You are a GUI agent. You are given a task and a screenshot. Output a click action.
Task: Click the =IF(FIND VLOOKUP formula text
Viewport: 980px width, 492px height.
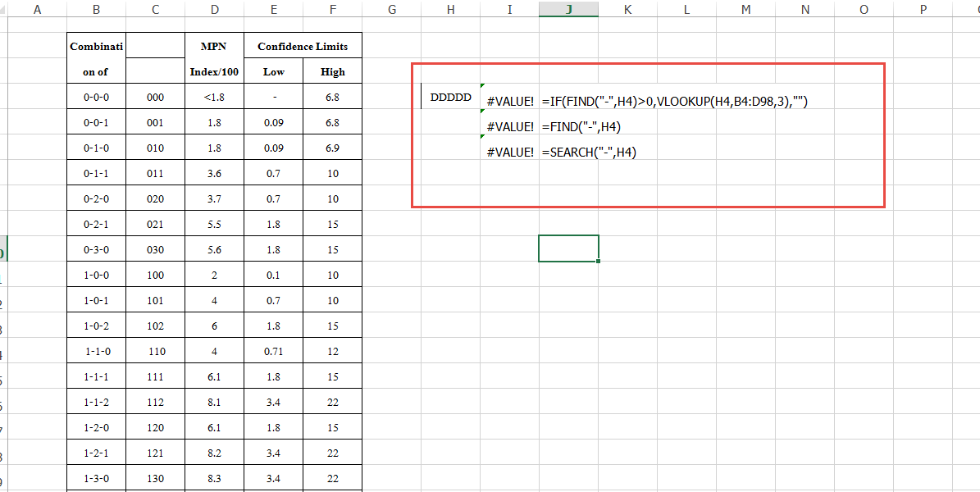pyautogui.click(x=675, y=102)
